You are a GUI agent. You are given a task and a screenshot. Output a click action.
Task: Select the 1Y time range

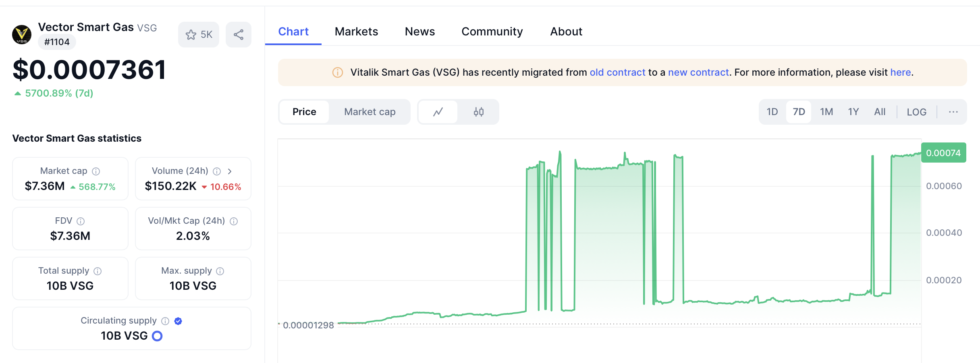[x=853, y=112]
